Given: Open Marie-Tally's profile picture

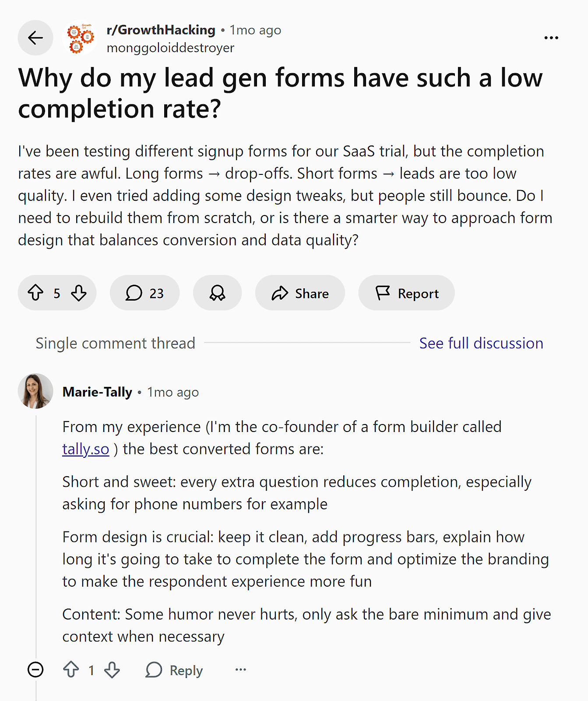Looking at the screenshot, I should tap(35, 391).
